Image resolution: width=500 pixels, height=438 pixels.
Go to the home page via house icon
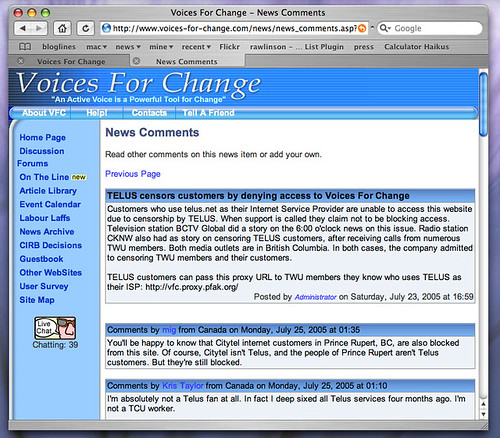point(62,28)
